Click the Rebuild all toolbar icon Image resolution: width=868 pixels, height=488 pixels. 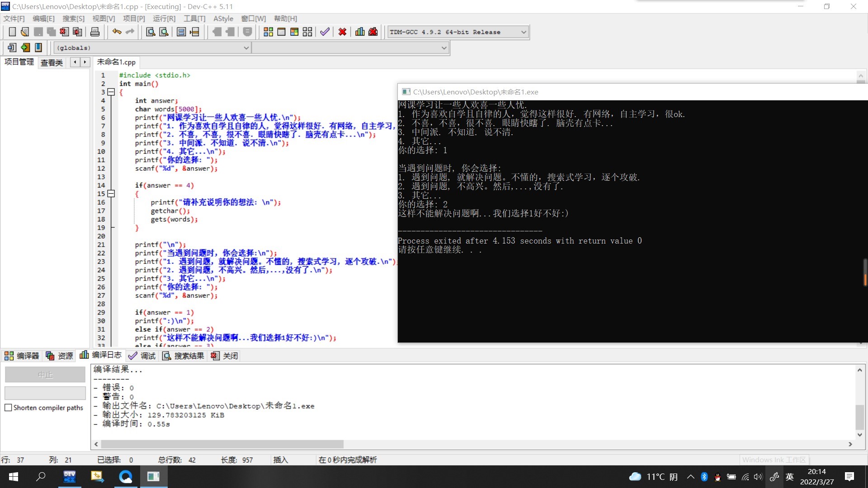307,32
